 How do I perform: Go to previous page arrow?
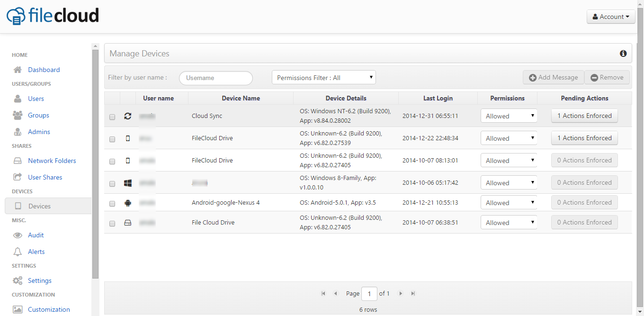tap(335, 294)
